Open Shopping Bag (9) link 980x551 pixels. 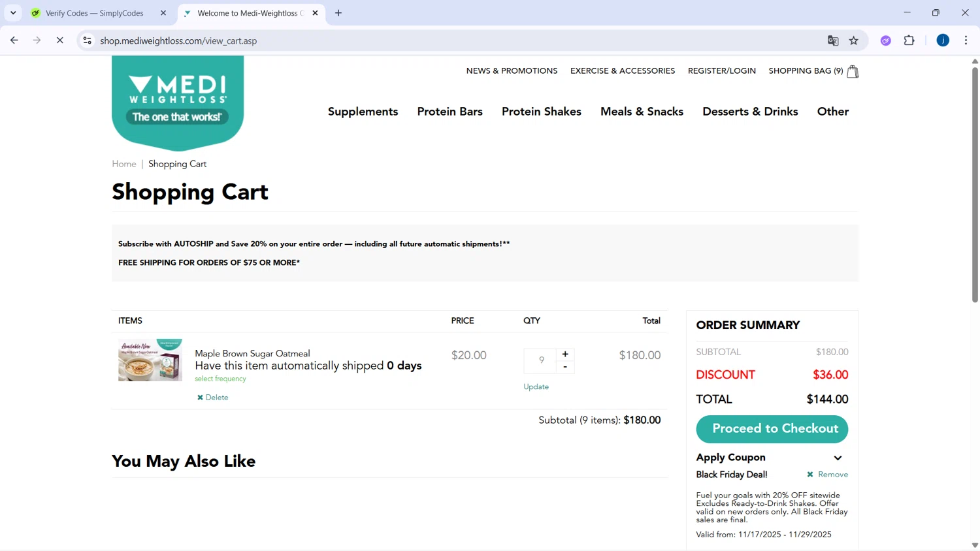click(806, 71)
